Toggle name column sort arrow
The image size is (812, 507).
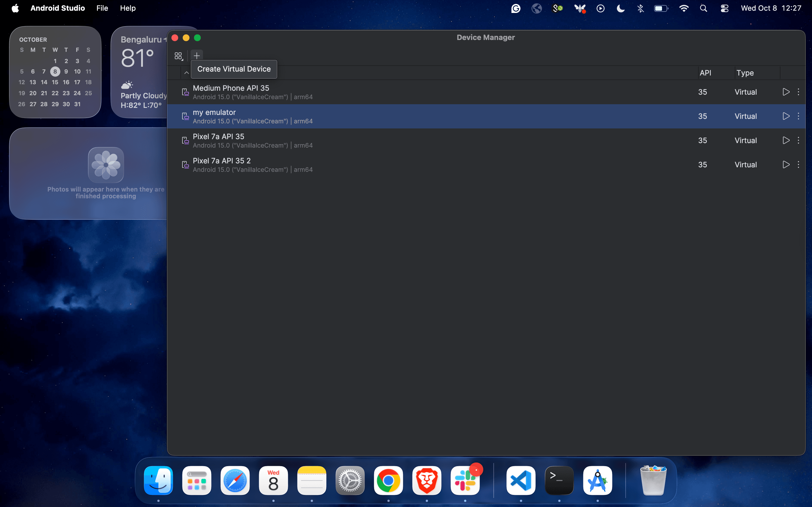(187, 73)
